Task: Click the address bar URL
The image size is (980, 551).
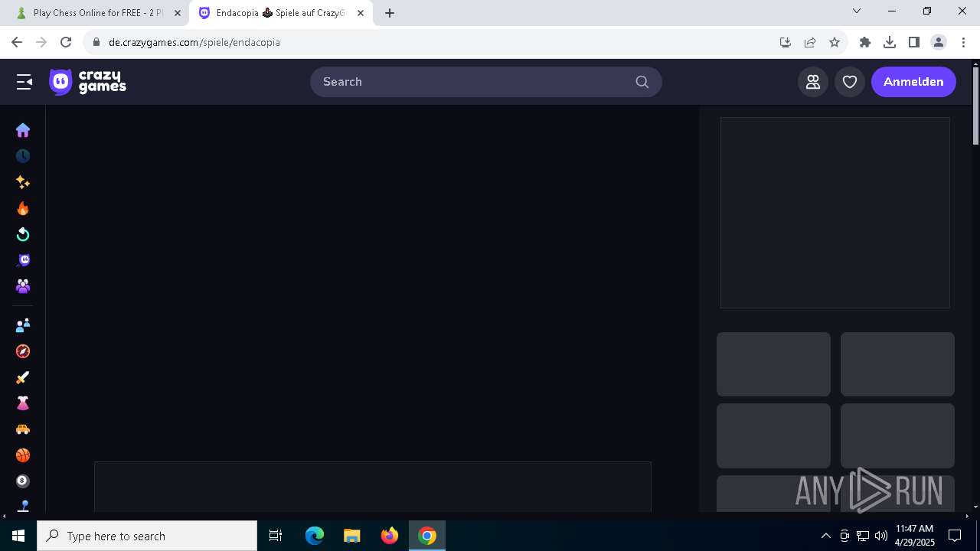Action: coord(194,42)
